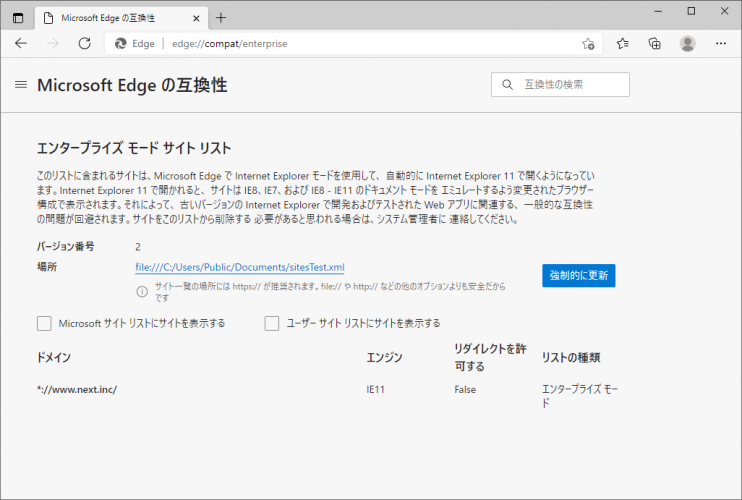Image resolution: width=742 pixels, height=500 pixels.
Task: Click the エンタープライズ モード サイト リスト heading
Action: (x=134, y=148)
